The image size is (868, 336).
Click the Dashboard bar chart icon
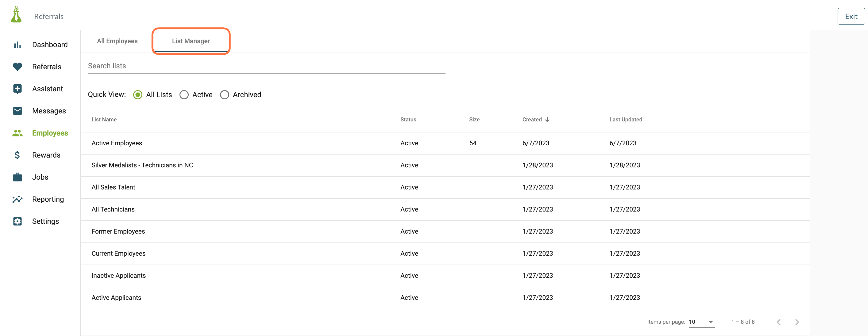[x=17, y=45]
